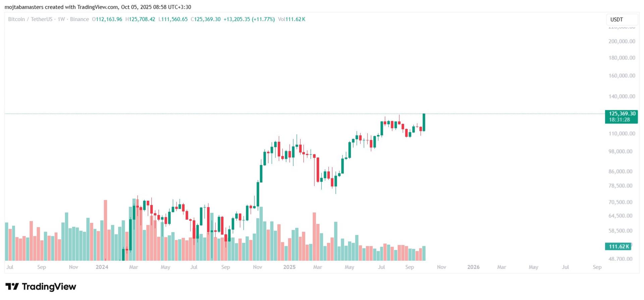This screenshot has height=300, width=644.
Task: Click the Nov marker after Sep 2025
Action: click(x=441, y=267)
